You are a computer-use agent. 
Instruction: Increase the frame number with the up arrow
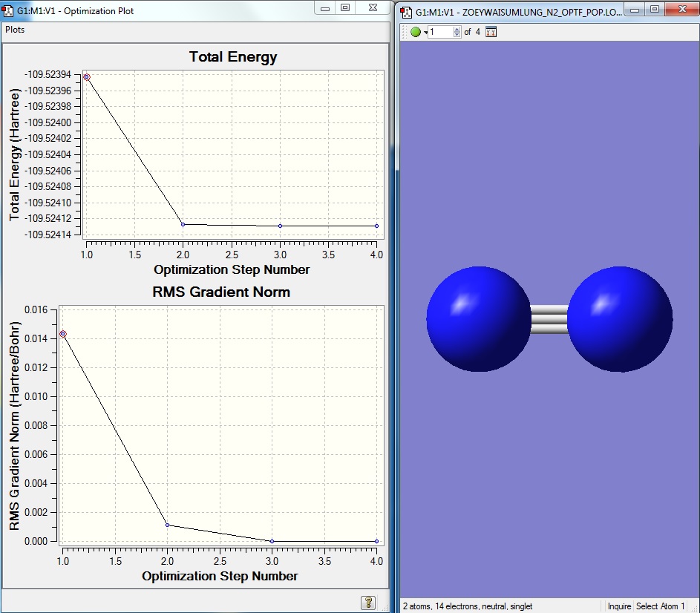coord(457,29)
